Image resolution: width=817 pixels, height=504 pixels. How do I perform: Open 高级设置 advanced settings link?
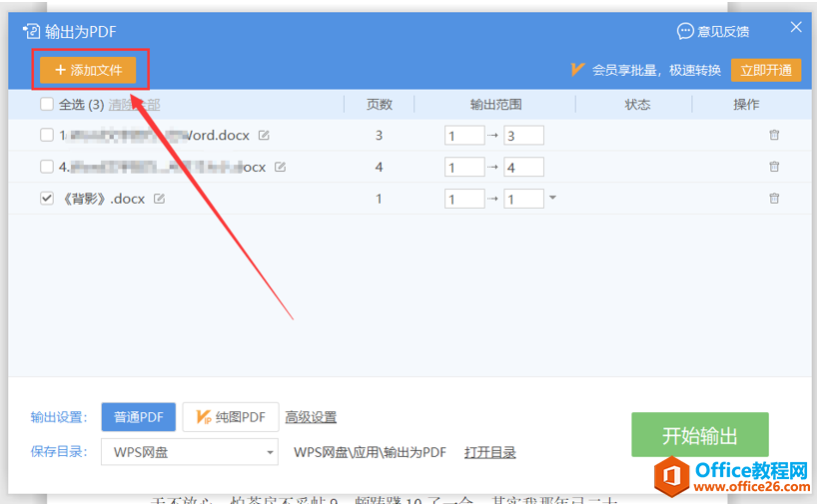(x=311, y=417)
